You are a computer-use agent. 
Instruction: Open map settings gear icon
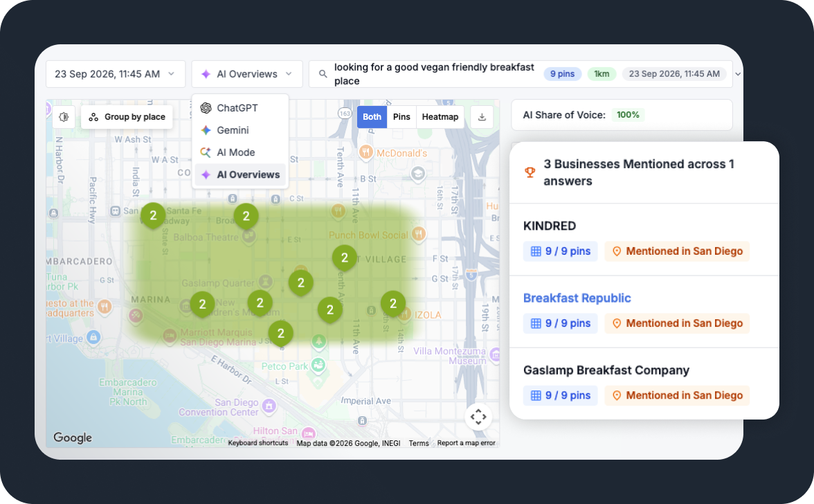64,117
